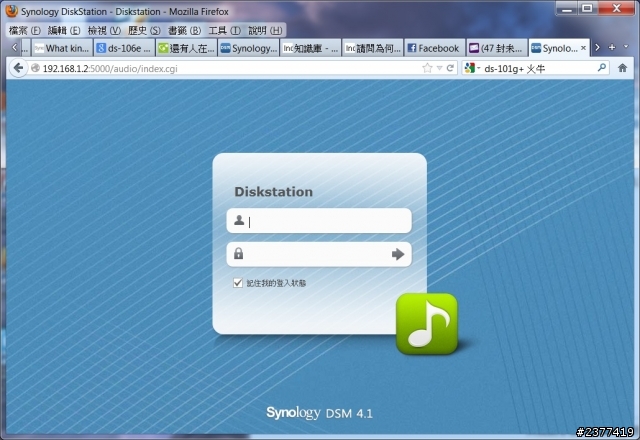Switch to the first Synology... tab
The image size is (640, 440).
point(249,48)
